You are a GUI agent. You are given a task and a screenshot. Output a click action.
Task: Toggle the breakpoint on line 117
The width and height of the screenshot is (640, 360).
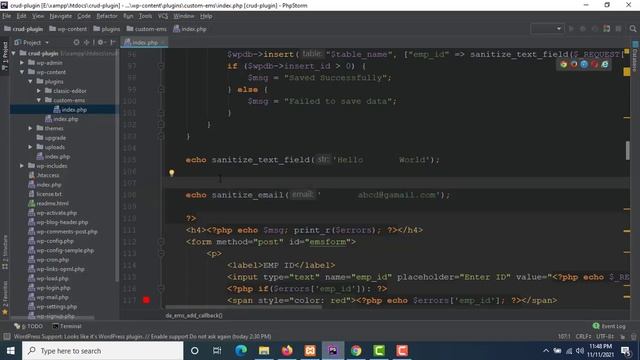[x=146, y=300]
